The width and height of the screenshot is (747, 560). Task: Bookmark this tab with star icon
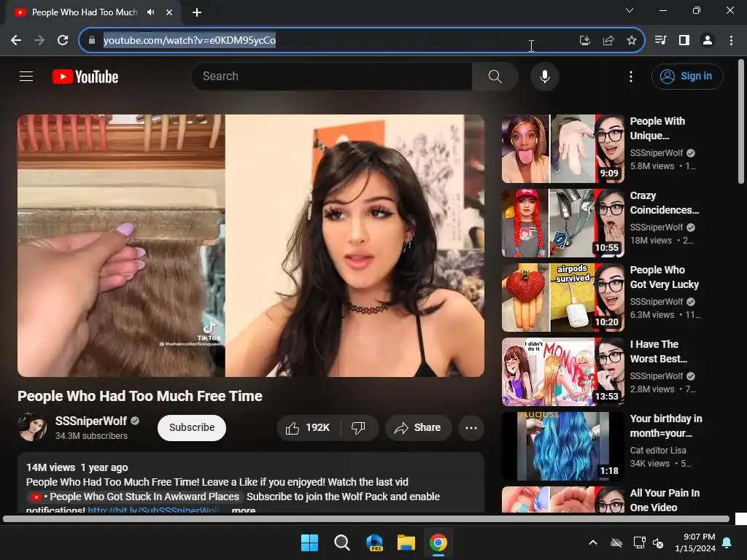(x=632, y=41)
